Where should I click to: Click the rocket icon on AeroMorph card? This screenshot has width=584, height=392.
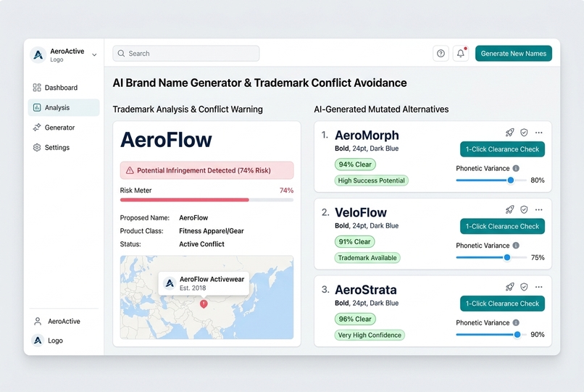[509, 133]
